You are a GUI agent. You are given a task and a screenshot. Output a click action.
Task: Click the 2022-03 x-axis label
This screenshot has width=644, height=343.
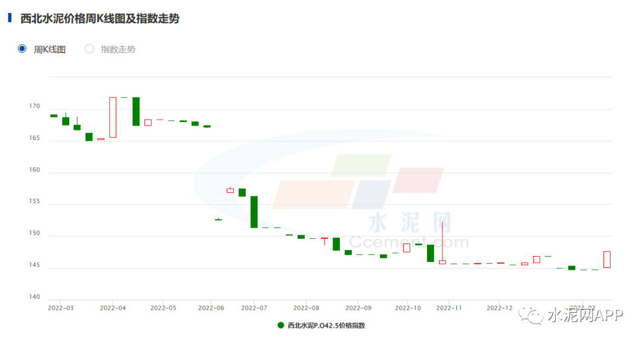[x=61, y=308]
